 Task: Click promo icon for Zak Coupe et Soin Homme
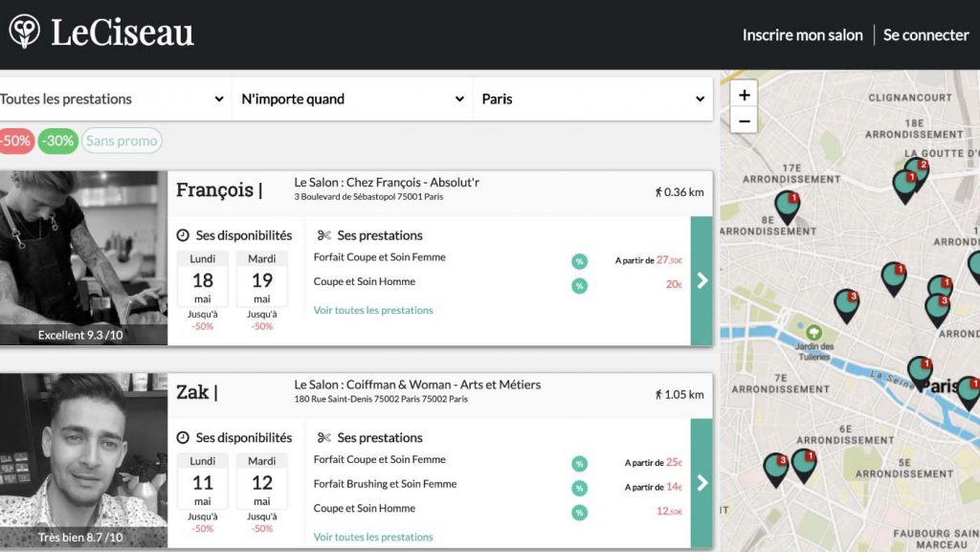click(579, 513)
